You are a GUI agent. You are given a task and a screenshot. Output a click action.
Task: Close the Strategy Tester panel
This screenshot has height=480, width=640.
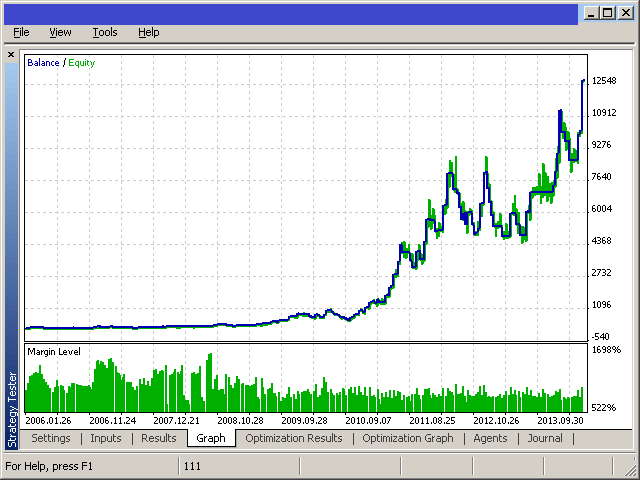coord(11,54)
